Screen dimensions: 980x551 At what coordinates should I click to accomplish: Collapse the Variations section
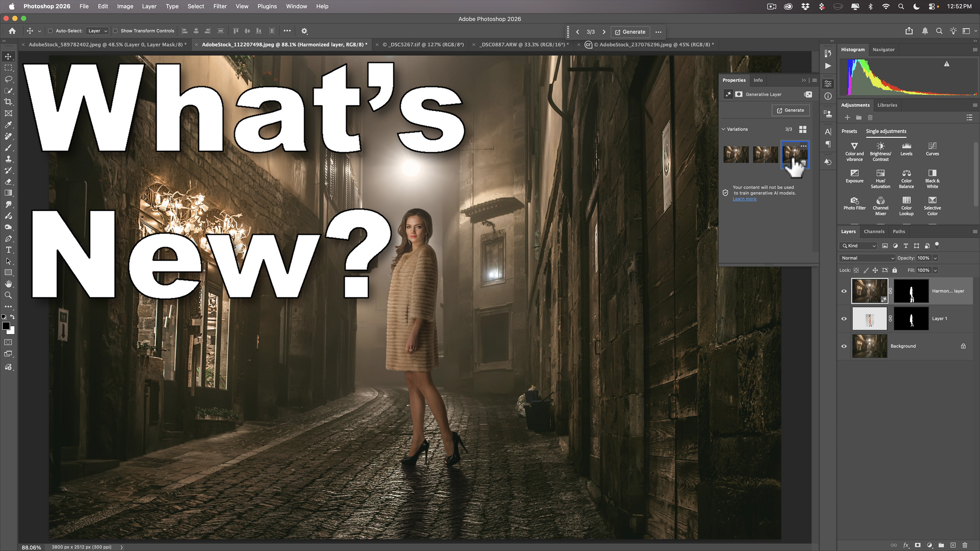[723, 129]
